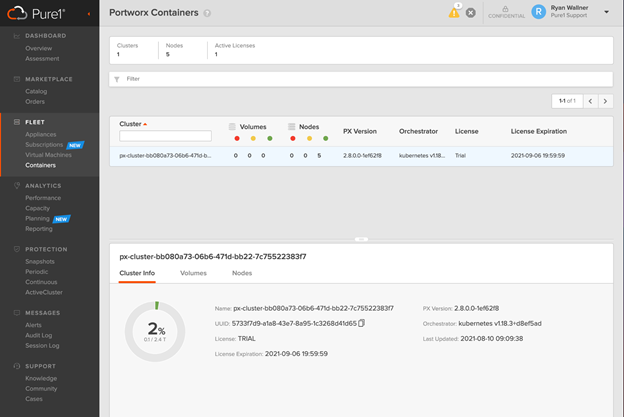Go to previous page of clusters
The height and width of the screenshot is (417, 624).
click(590, 101)
